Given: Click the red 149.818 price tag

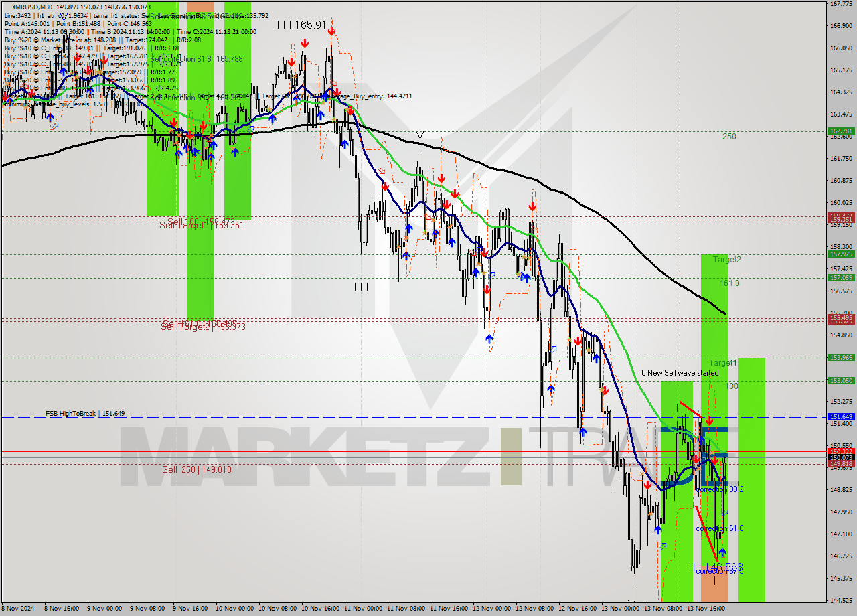Looking at the screenshot, I should pyautogui.click(x=841, y=464).
